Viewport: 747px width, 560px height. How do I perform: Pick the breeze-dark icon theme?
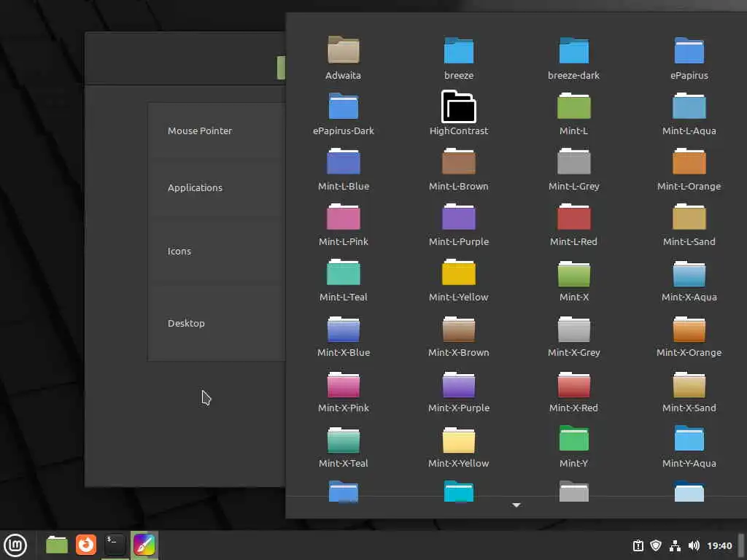pyautogui.click(x=573, y=58)
